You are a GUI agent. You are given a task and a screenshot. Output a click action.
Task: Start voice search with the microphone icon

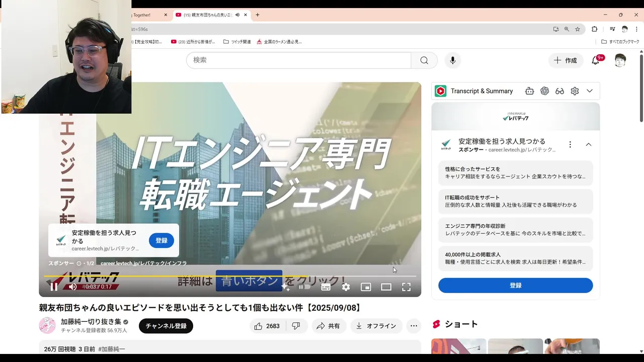click(453, 60)
